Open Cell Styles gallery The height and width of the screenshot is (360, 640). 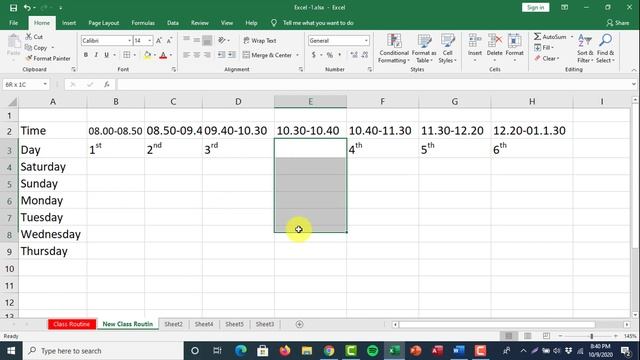447,49
